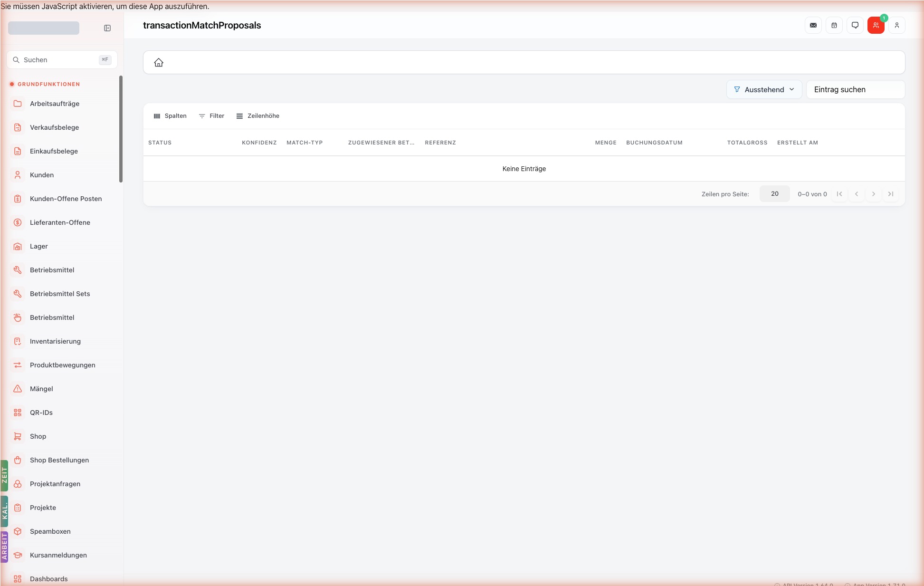Click the Shop cart icon

click(18, 436)
